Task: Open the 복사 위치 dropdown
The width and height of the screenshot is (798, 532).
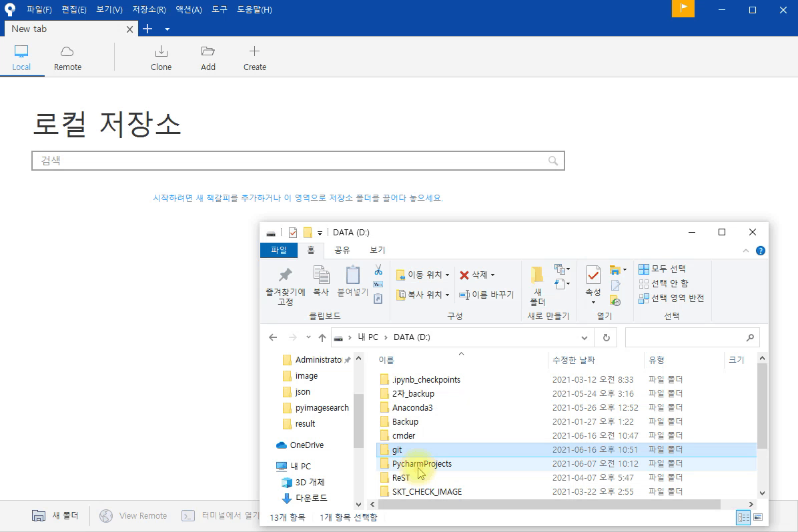Action: [423, 295]
